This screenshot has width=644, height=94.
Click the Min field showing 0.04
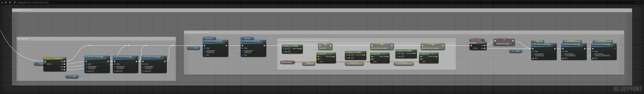(403, 53)
